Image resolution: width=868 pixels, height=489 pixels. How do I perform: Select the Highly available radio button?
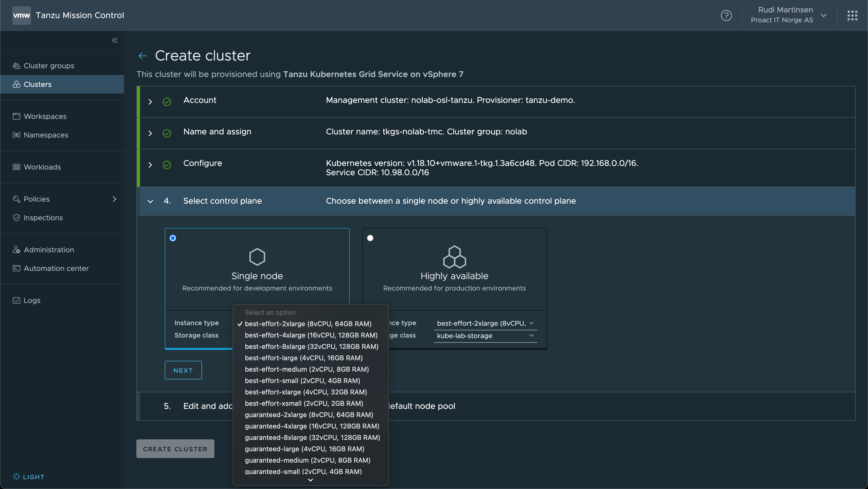[370, 238]
